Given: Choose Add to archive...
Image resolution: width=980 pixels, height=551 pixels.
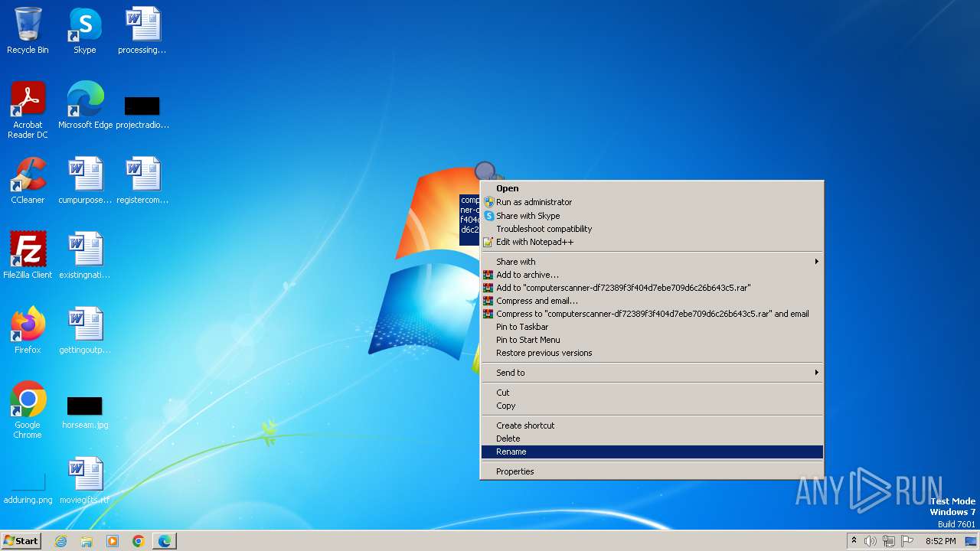Looking at the screenshot, I should (x=652, y=275).
